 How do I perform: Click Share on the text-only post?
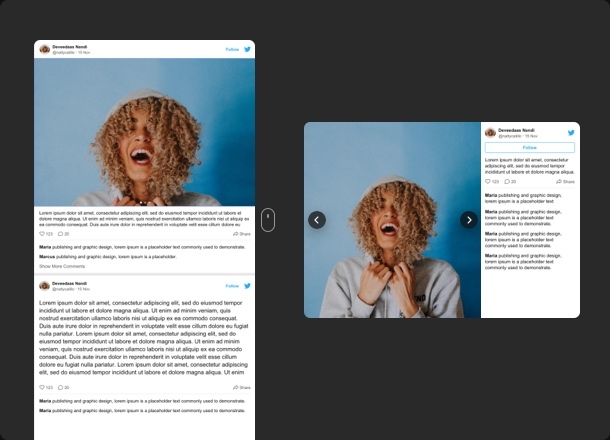(241, 387)
